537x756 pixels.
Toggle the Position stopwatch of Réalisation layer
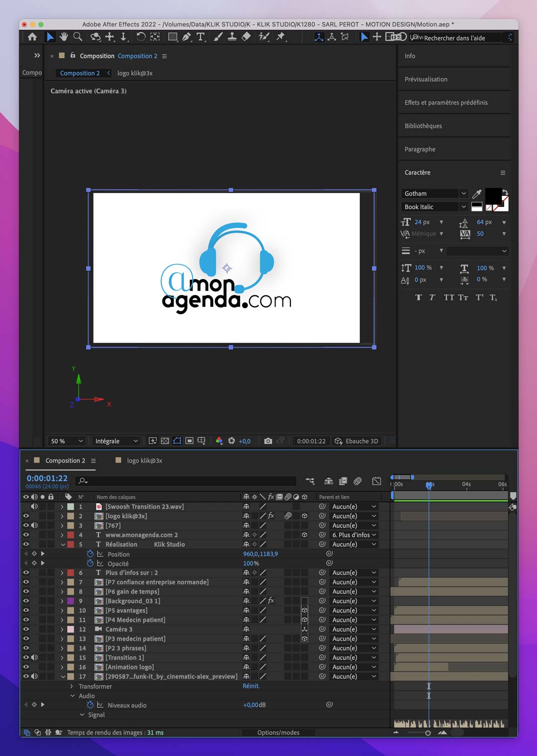[x=90, y=554]
